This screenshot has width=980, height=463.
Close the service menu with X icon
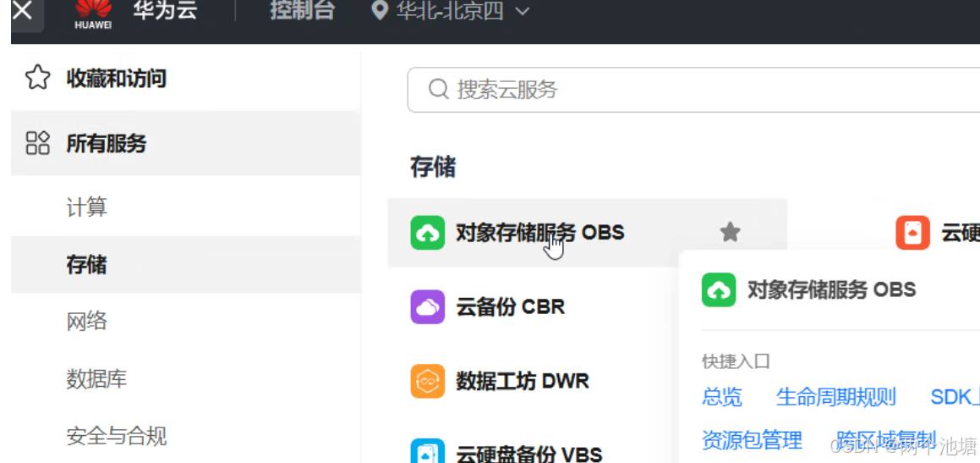point(22,11)
